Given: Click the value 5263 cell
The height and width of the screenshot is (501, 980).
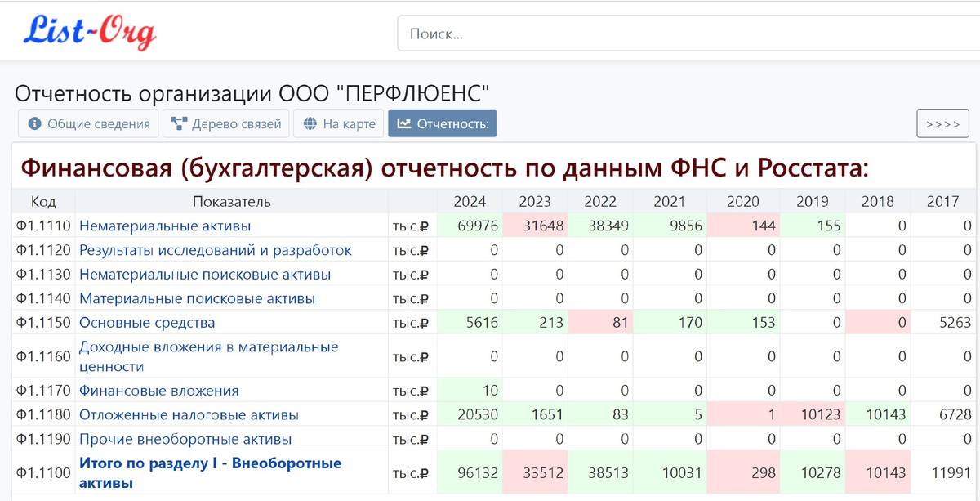Looking at the screenshot, I should coord(943,323).
